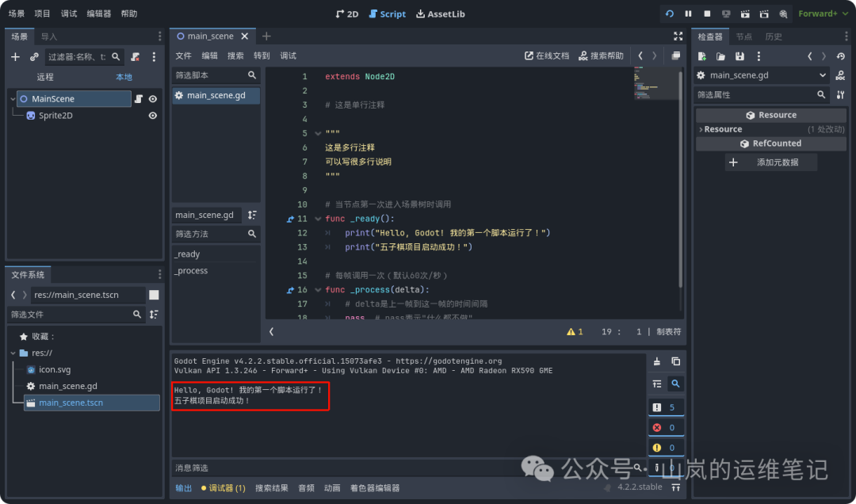The image size is (856, 504).
Task: Click the 添加元数据 add metadata button
Action: pyautogui.click(x=770, y=162)
